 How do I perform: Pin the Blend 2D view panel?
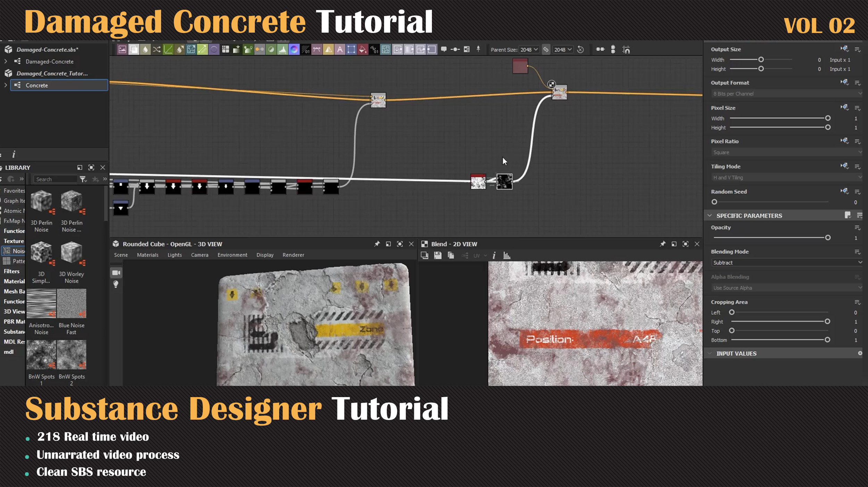662,244
